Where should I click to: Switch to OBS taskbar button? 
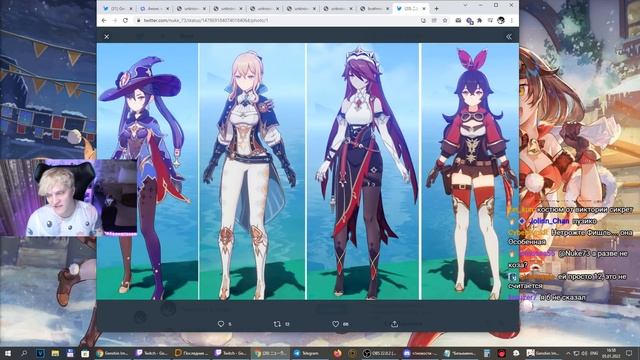point(380,353)
